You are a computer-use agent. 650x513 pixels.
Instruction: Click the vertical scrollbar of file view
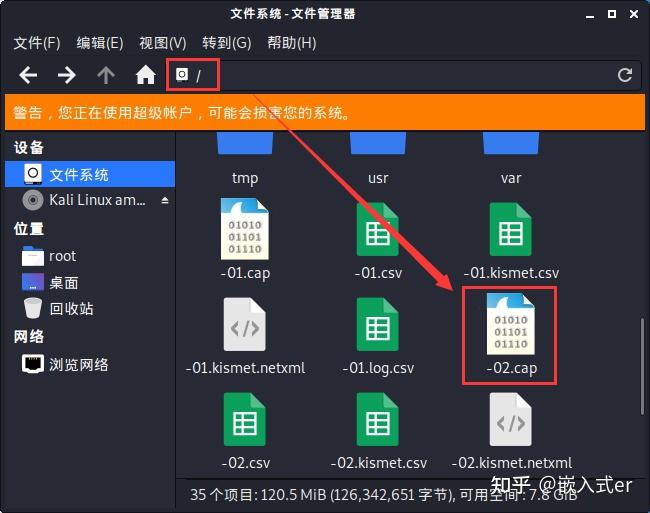(642, 365)
